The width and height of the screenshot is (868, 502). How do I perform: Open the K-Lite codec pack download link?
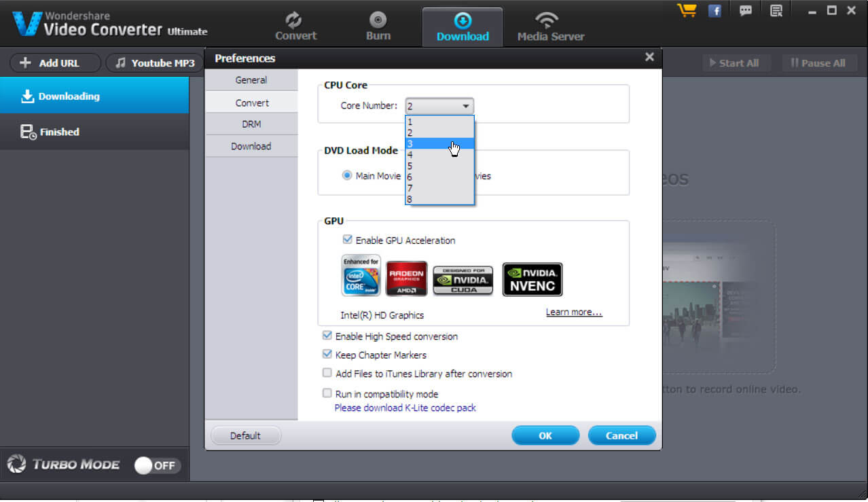405,408
